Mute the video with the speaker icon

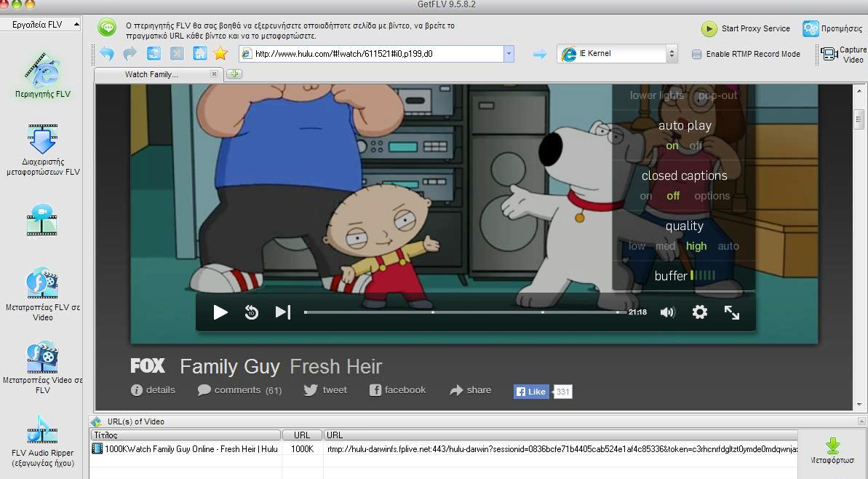(x=667, y=312)
